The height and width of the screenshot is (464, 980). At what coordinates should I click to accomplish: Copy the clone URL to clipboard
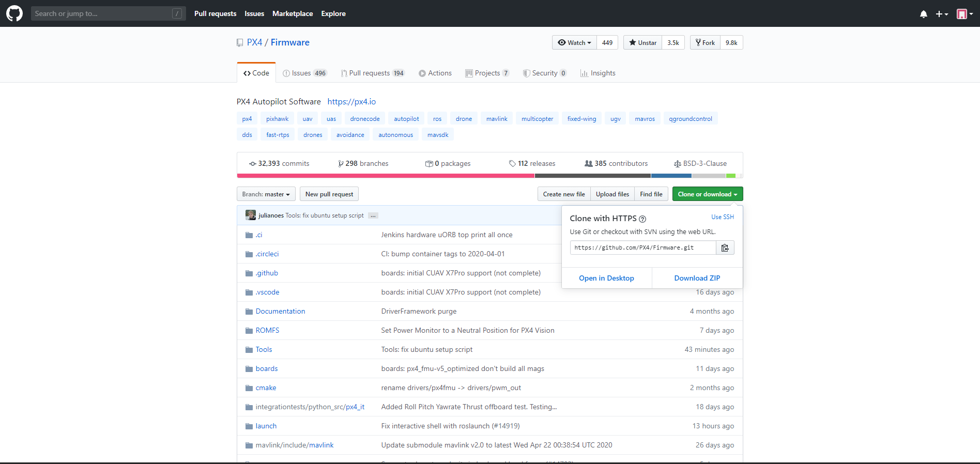[x=725, y=248]
